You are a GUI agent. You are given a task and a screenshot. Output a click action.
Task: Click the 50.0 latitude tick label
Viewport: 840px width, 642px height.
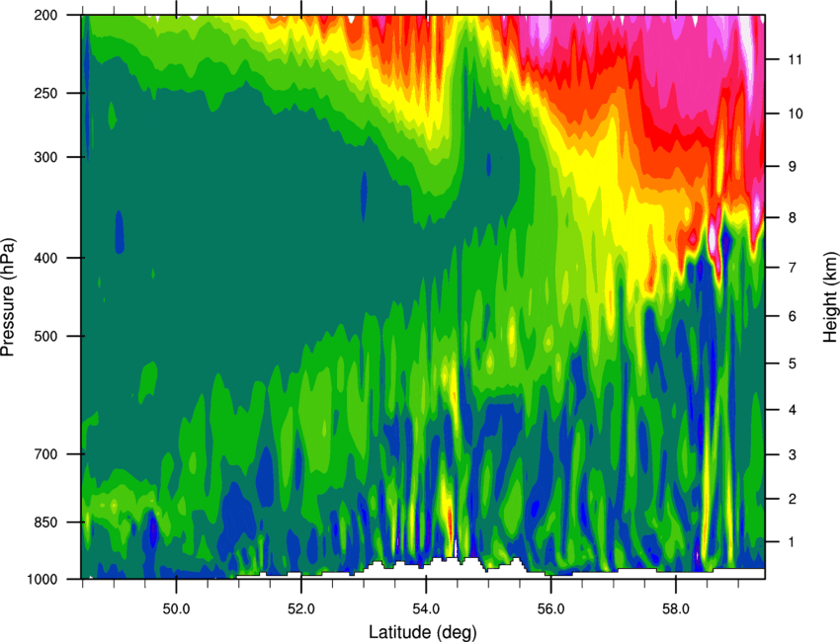coord(176,608)
